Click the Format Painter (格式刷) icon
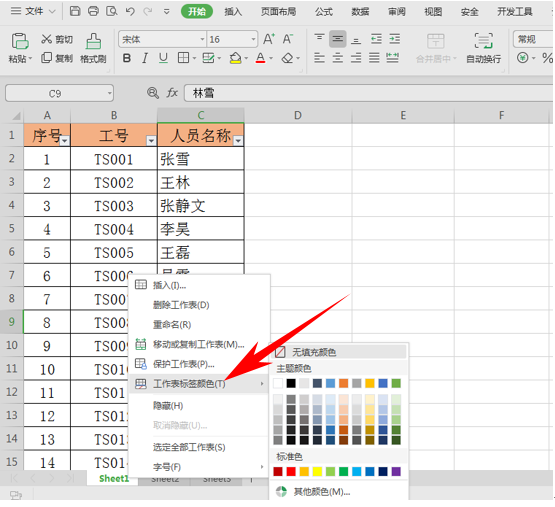The width and height of the screenshot is (555, 507). point(93,42)
